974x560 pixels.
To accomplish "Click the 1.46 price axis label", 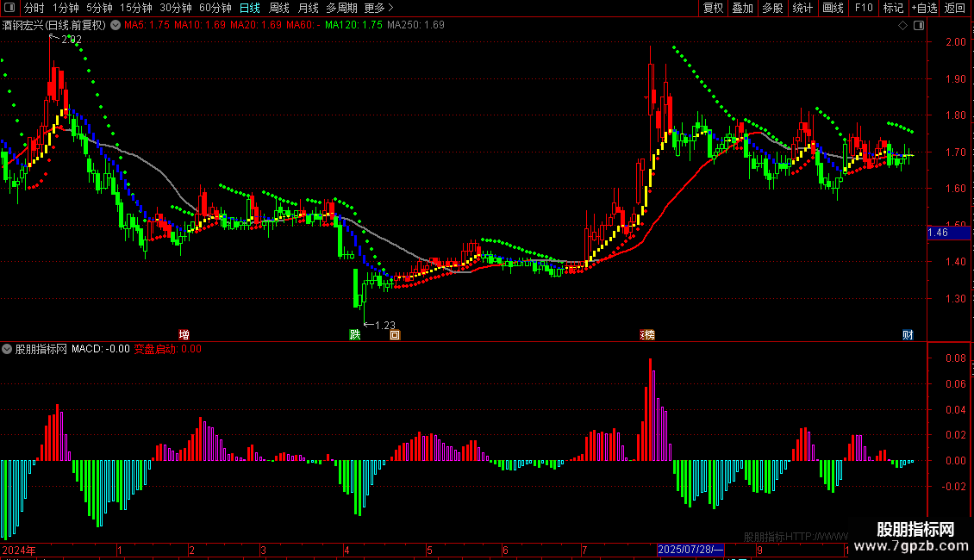I will tap(948, 233).
